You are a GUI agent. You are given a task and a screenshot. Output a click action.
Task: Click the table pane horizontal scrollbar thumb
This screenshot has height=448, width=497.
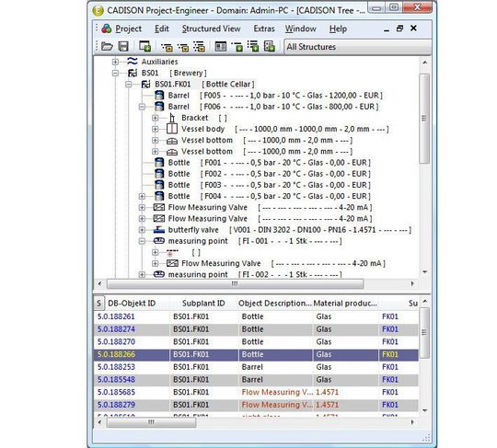coord(151,422)
